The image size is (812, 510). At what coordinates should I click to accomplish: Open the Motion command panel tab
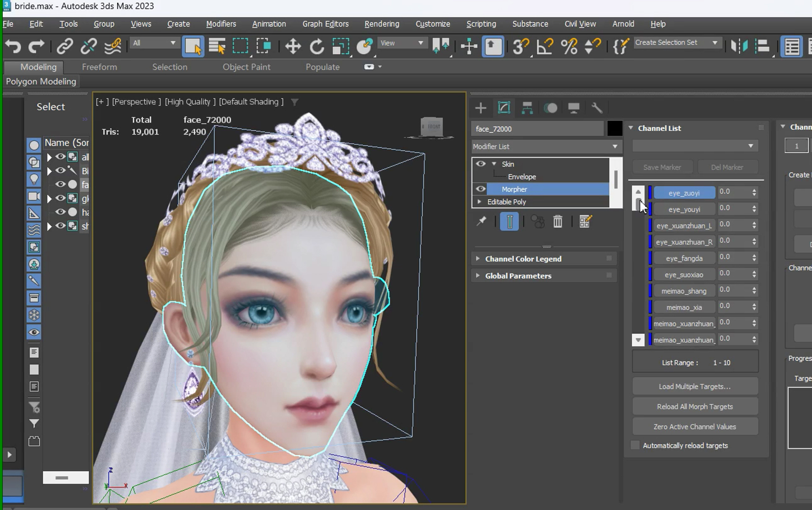(551, 108)
